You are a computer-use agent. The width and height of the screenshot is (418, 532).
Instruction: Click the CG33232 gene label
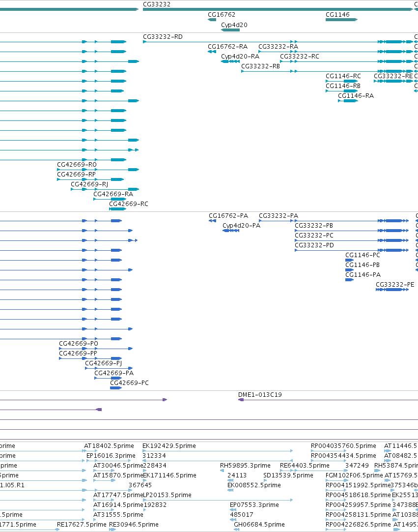pyautogui.click(x=157, y=4)
